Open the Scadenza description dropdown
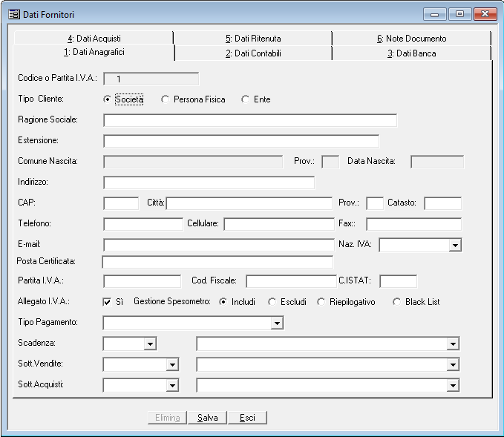This screenshot has height=437, width=504. pos(453,344)
